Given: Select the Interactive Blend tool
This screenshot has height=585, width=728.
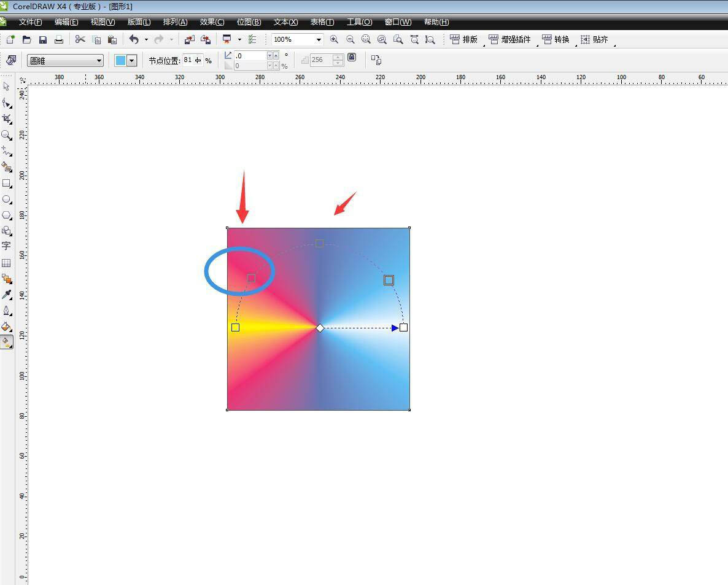Looking at the screenshot, I should [x=7, y=279].
